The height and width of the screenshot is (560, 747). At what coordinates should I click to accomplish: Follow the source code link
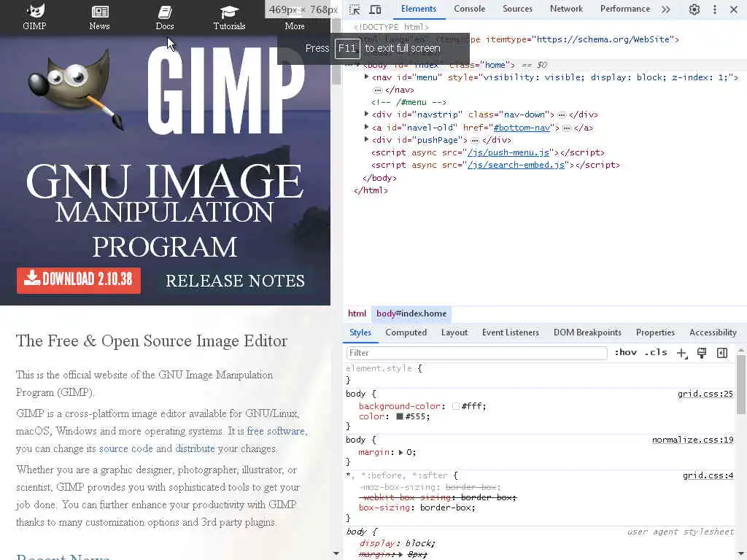click(x=125, y=448)
